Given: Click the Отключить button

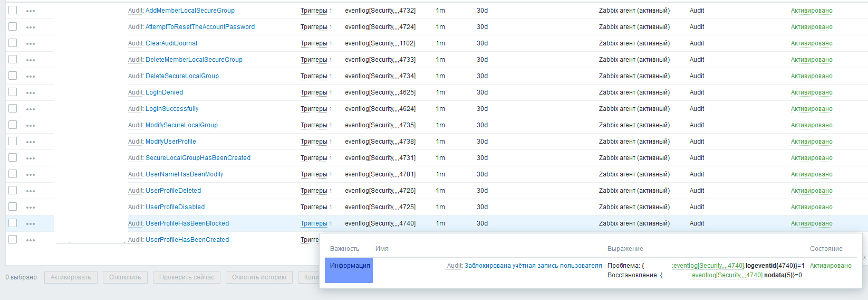Looking at the screenshot, I should pos(125,277).
